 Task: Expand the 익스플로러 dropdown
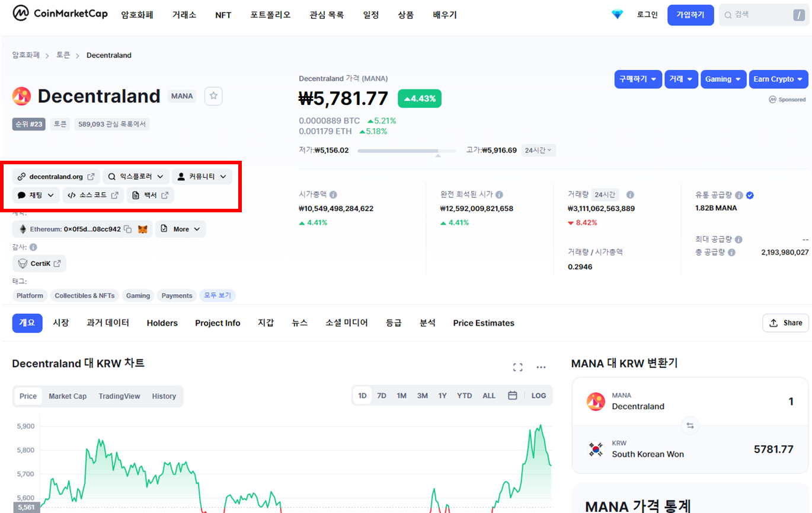click(x=136, y=177)
